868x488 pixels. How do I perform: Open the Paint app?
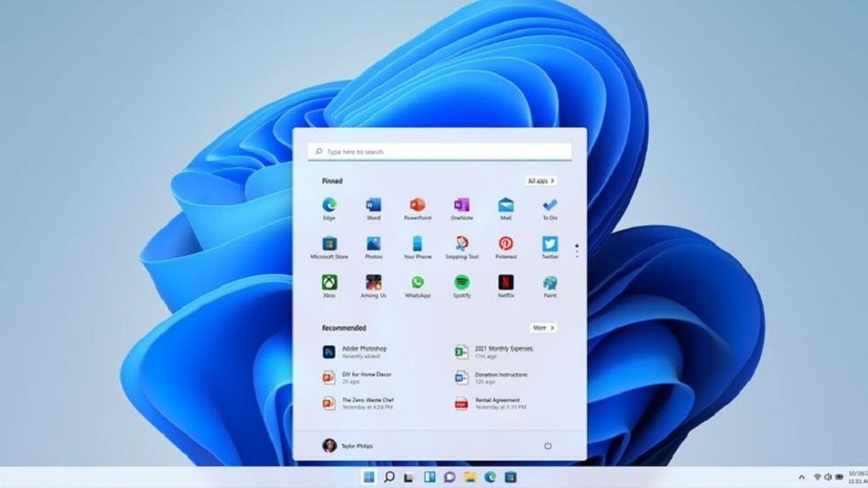click(x=550, y=286)
